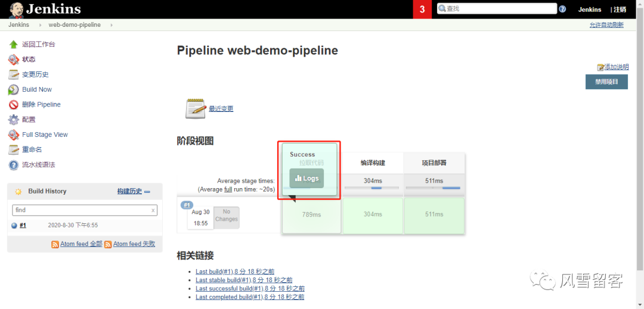Click the find field in Build History
This screenshot has height=309, width=644.
(x=85, y=210)
